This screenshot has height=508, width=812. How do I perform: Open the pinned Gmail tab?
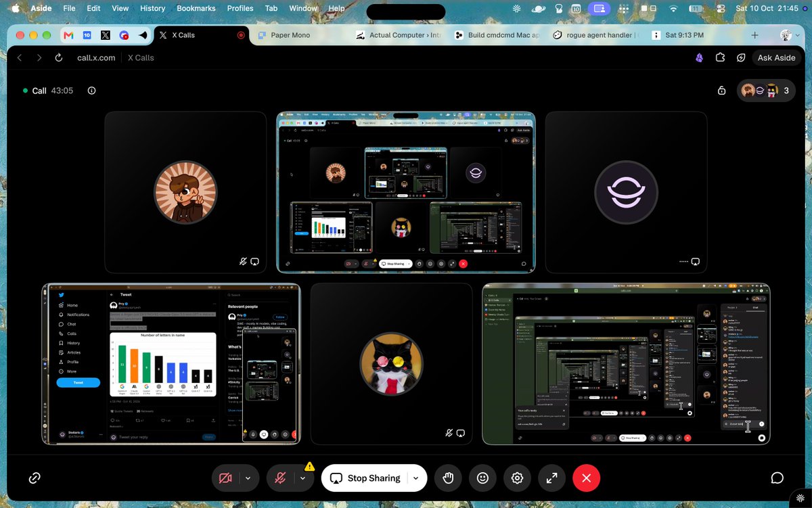coord(68,35)
